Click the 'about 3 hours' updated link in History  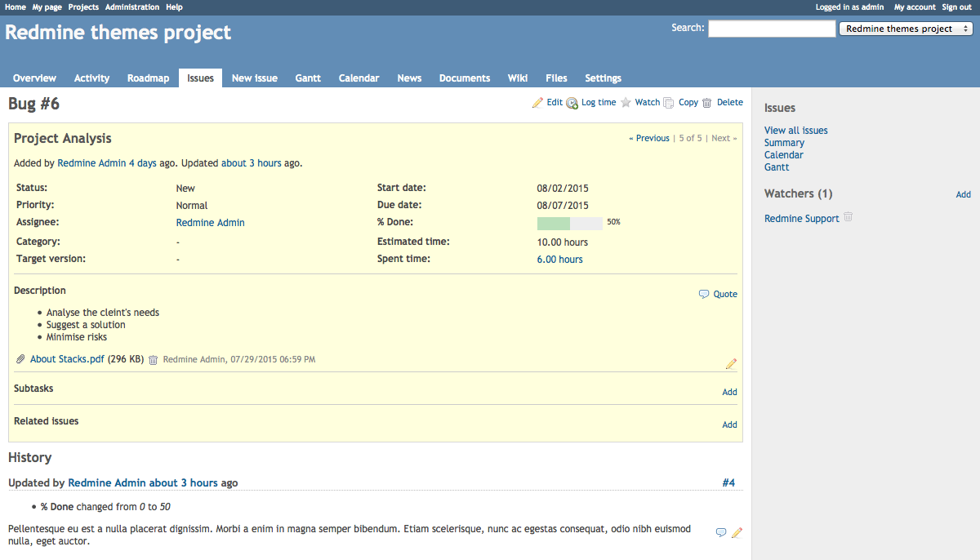184,483
